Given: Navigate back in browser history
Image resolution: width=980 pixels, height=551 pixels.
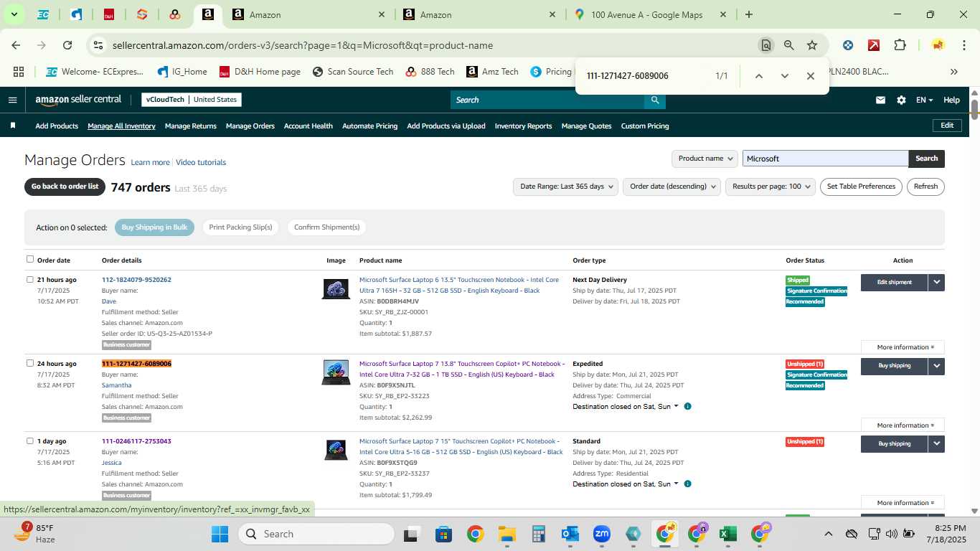Looking at the screenshot, I should [16, 45].
